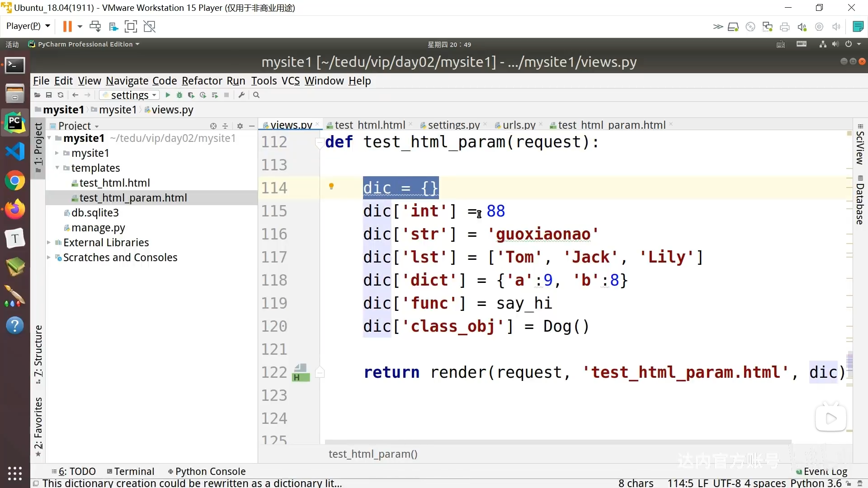Image resolution: width=868 pixels, height=488 pixels.
Task: Open the Player(P) menu dropdown
Action: pyautogui.click(x=28, y=26)
